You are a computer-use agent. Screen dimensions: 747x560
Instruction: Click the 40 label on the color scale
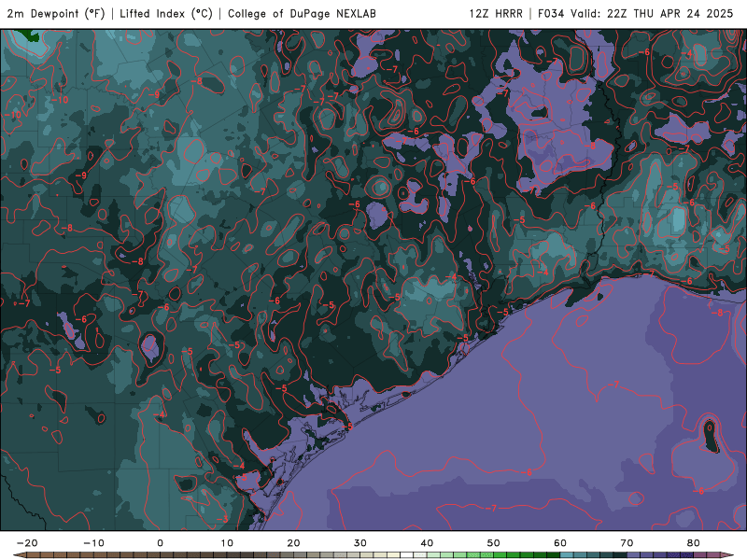tap(427, 543)
